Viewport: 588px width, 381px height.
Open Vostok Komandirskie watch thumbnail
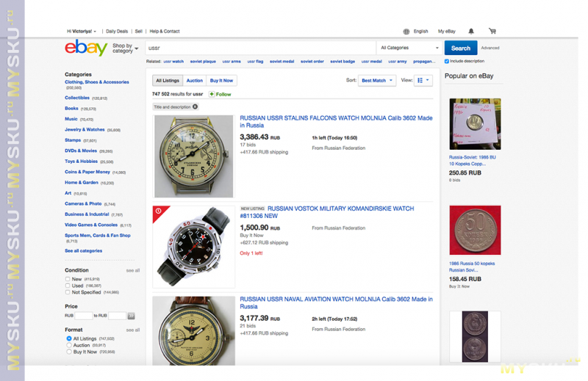coord(193,247)
